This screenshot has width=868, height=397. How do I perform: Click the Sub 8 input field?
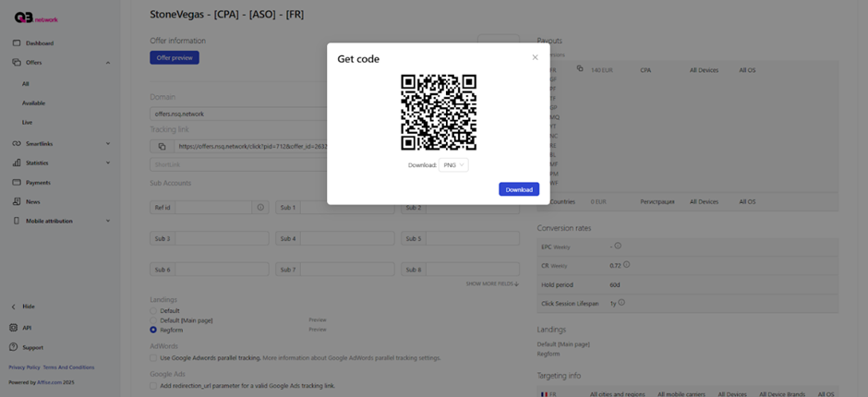click(473, 270)
